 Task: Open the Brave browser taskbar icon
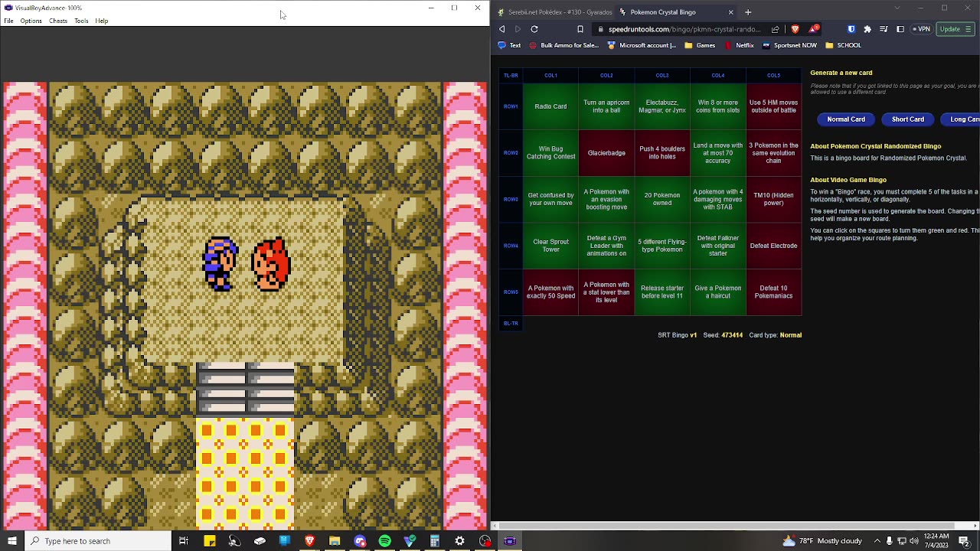coord(309,541)
